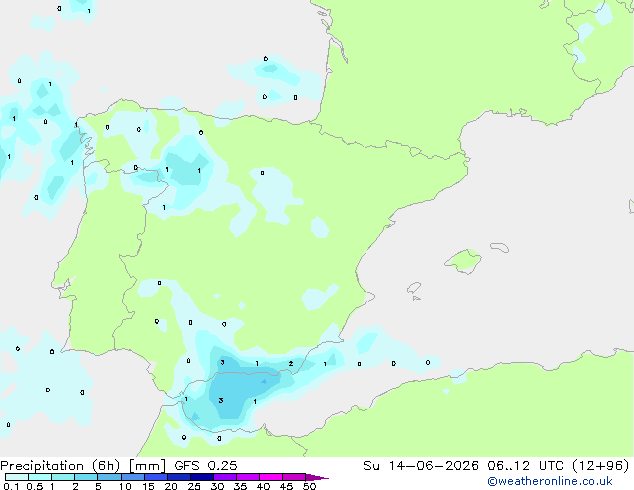Click the large Mallorca island shape
Image resolution: width=634 pixels, height=490 pixels.
pos(463,262)
